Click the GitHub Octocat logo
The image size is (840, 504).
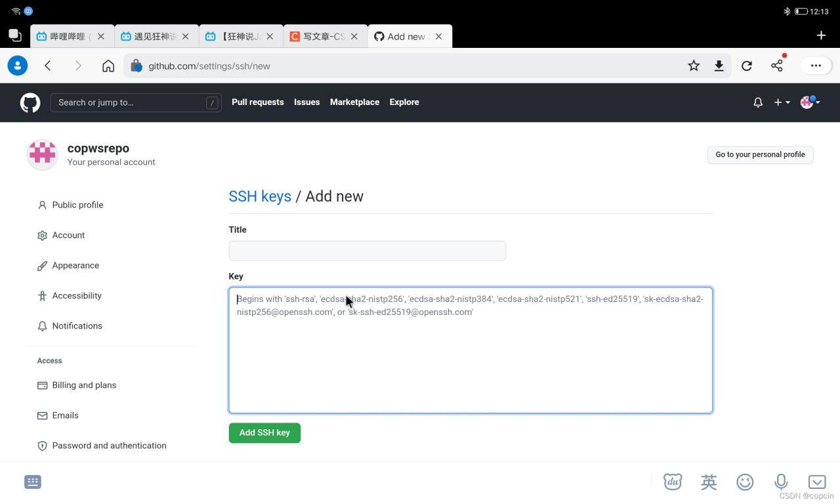pos(30,102)
